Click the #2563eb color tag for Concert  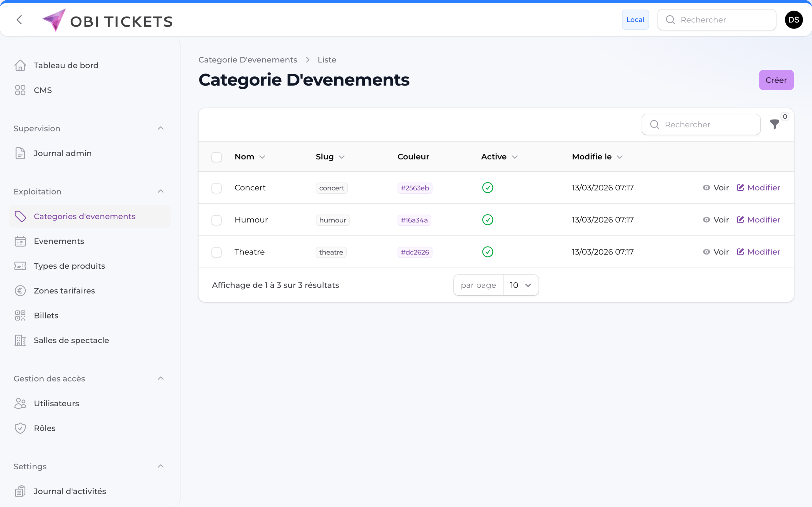[x=415, y=188]
